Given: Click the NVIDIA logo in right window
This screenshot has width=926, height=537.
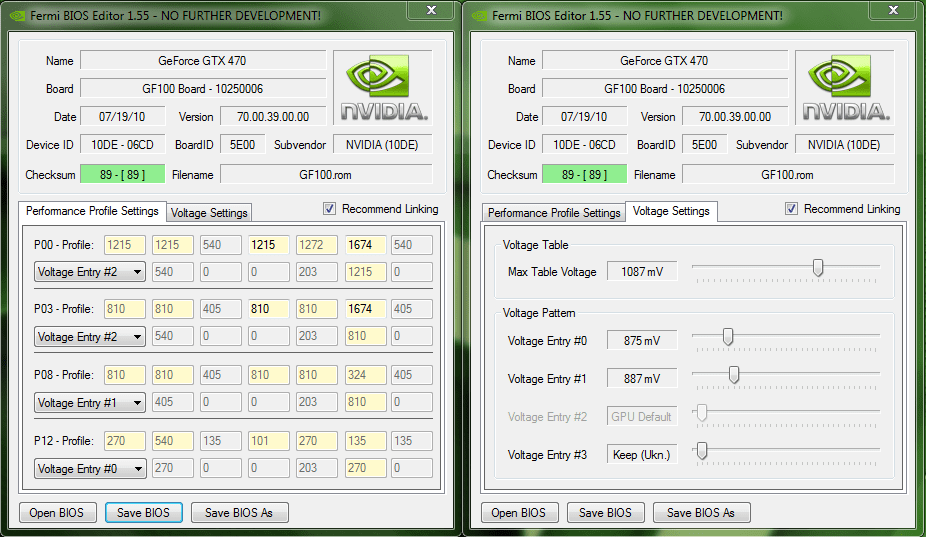Looking at the screenshot, I should point(845,87).
